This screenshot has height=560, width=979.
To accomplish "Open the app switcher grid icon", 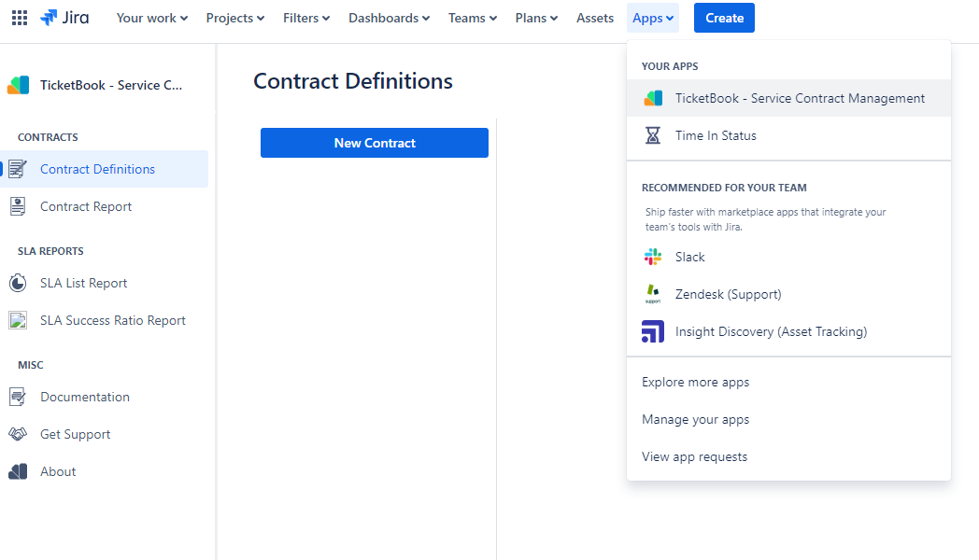I will point(19,18).
